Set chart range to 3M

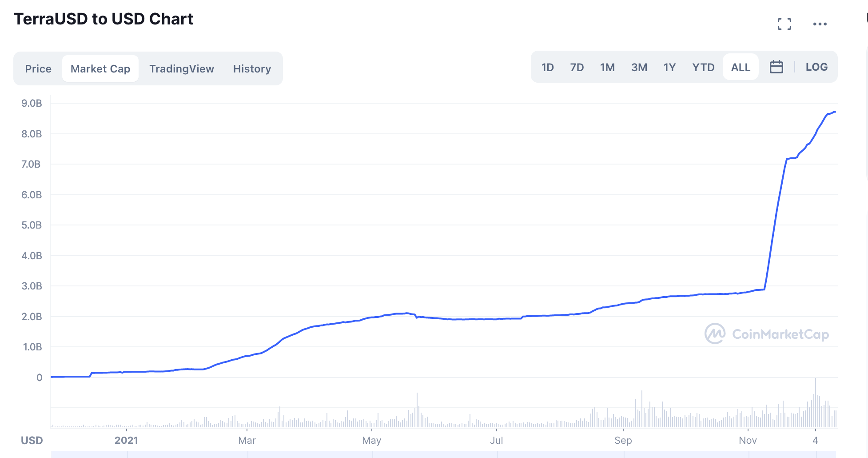pyautogui.click(x=639, y=67)
